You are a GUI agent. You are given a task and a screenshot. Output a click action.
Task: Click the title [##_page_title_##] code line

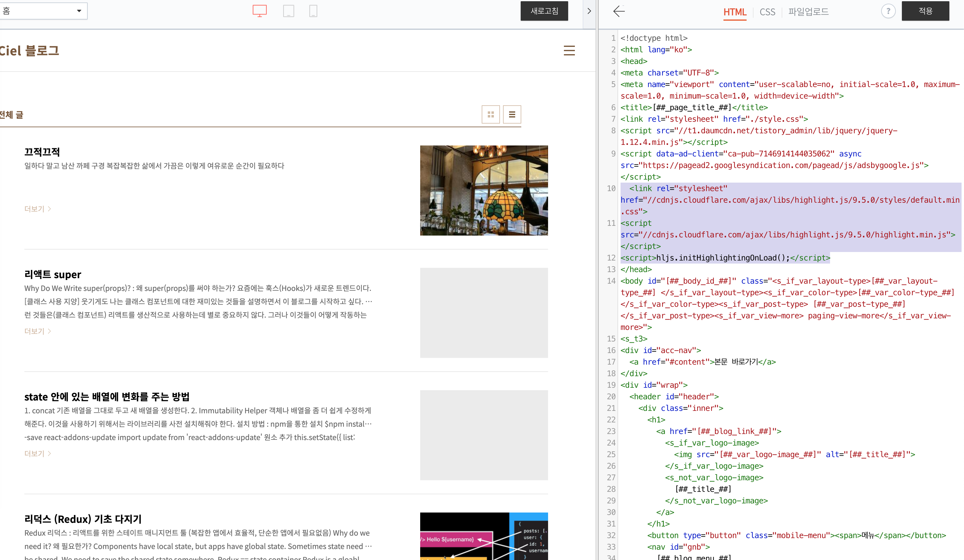tap(694, 107)
